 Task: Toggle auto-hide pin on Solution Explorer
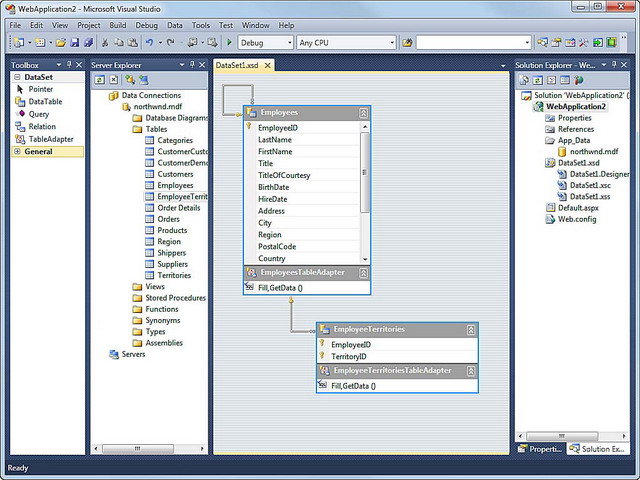point(614,64)
